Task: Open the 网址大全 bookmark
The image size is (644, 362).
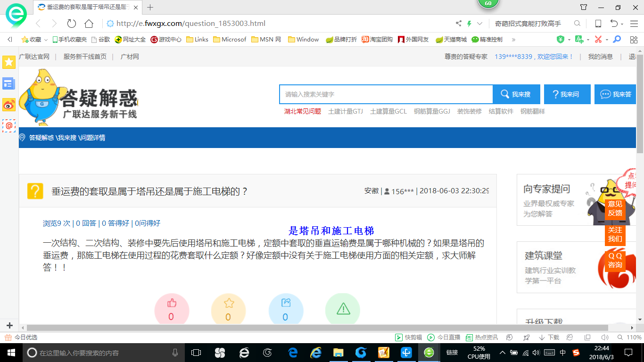Action: (131, 40)
